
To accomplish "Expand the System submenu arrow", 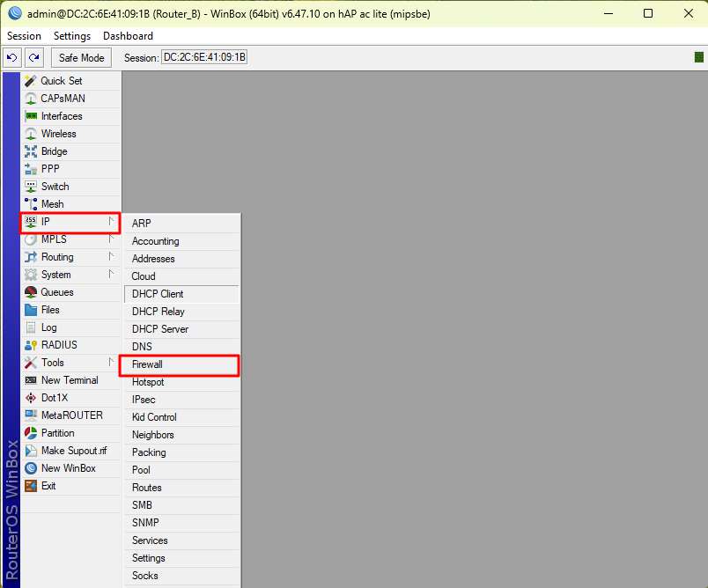I will tap(111, 274).
